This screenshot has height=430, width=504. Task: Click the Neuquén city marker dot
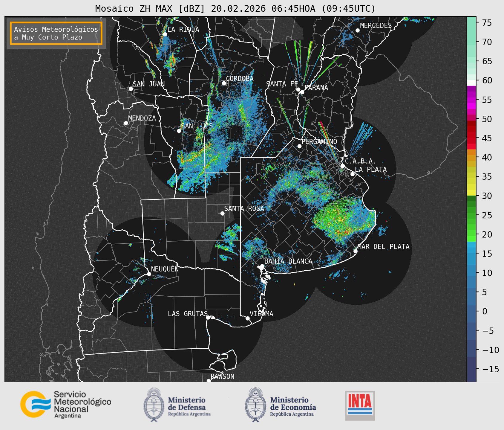[x=149, y=274]
